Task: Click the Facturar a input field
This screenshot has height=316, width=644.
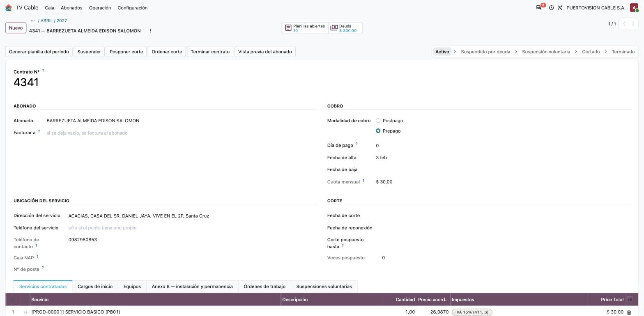Action: 181,133
